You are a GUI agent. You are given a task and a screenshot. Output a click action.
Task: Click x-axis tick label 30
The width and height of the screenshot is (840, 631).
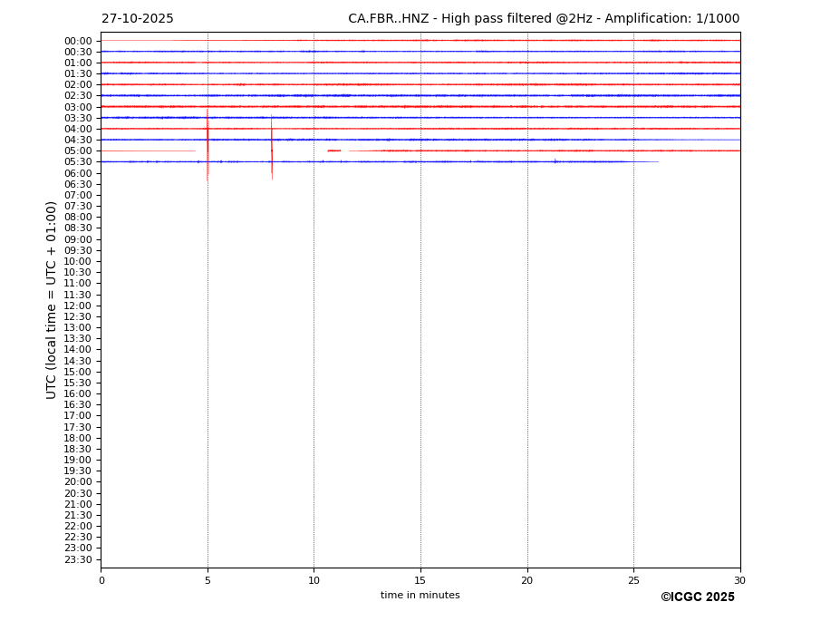739,580
